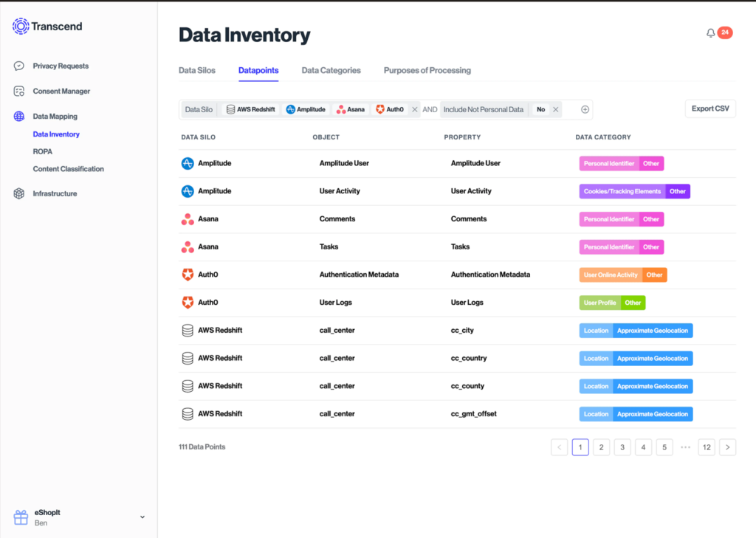Jump to page 12 in pagination
The image size is (756, 538).
point(707,447)
